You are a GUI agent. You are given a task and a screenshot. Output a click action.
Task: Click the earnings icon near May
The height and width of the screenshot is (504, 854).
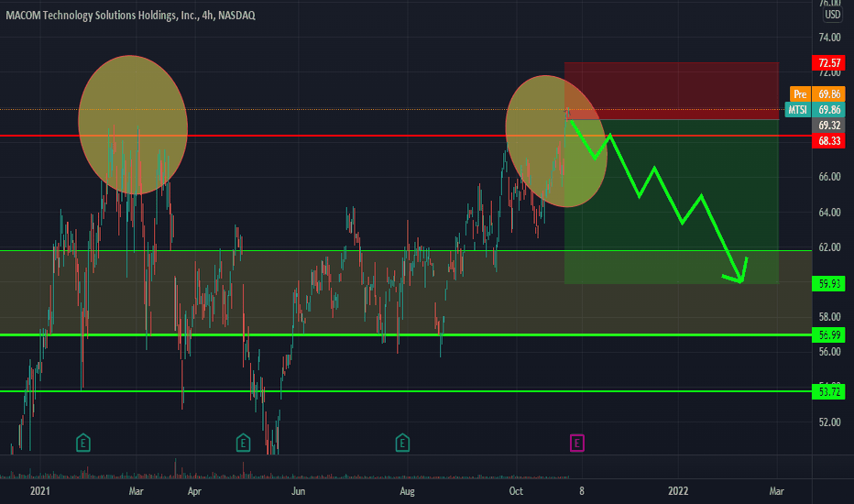click(x=243, y=443)
